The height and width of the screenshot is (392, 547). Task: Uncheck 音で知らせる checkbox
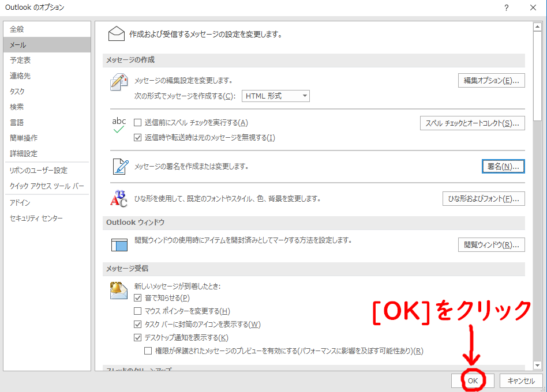138,298
